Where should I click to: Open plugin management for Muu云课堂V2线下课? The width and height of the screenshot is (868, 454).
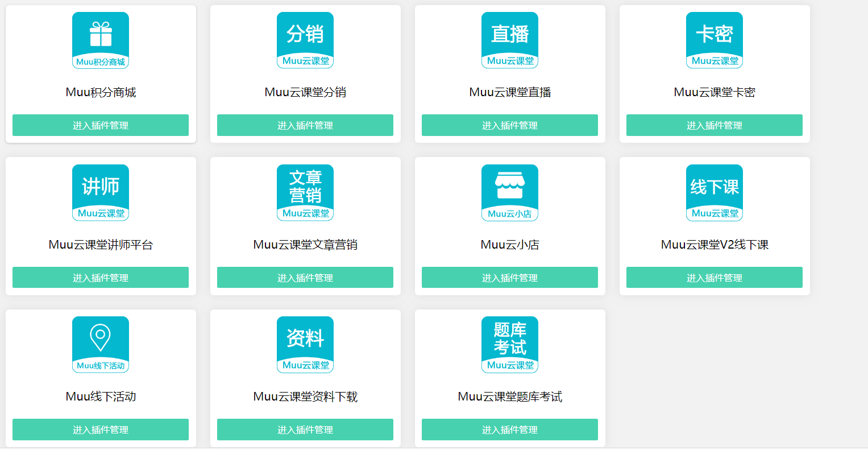(x=715, y=278)
